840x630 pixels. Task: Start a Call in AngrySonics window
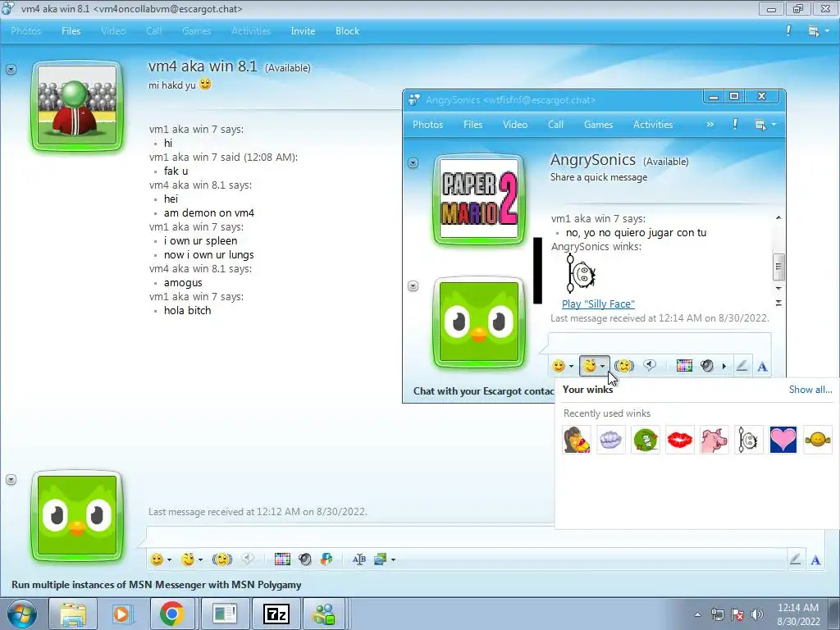pyautogui.click(x=555, y=125)
